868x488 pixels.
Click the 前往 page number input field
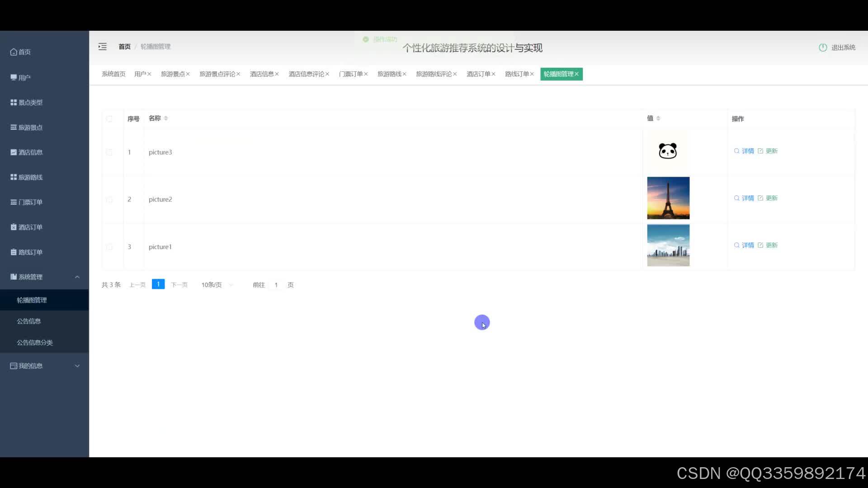point(276,285)
